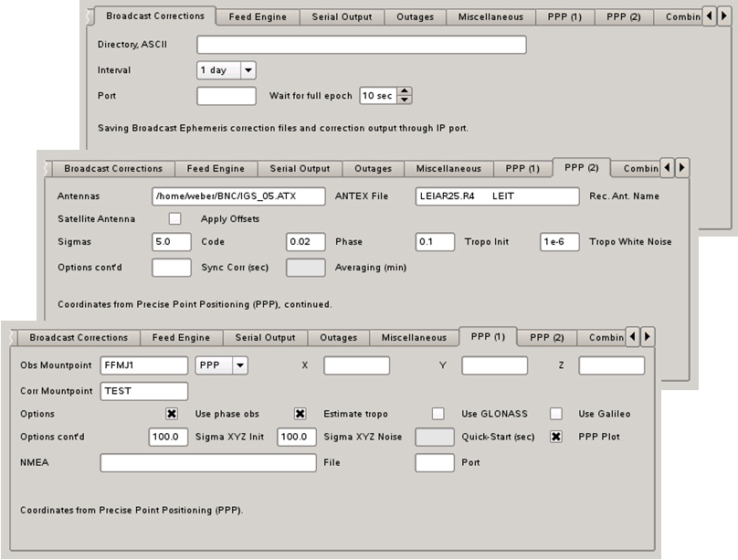The image size is (738, 560).
Task: Decrease the Wait for full epoch value
Action: pos(405,100)
